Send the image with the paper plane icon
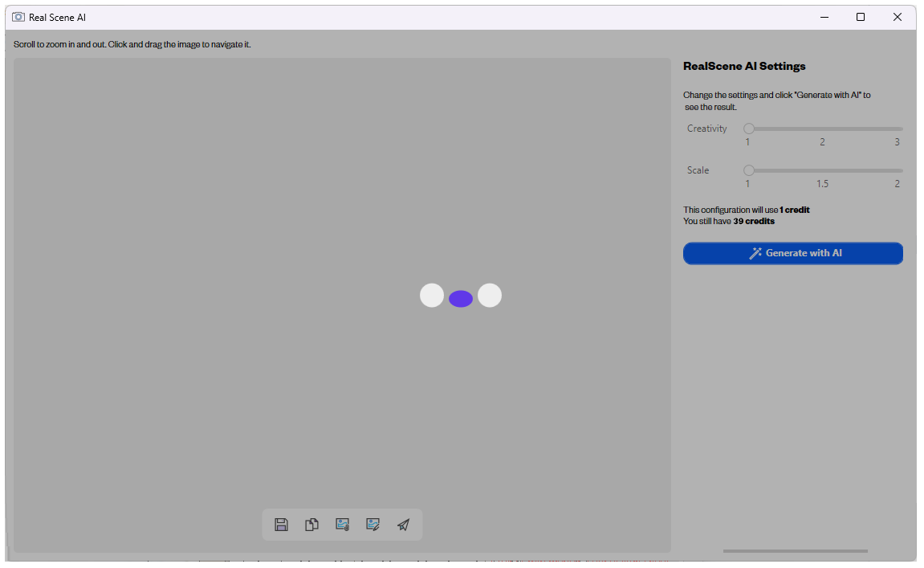 [403, 525]
